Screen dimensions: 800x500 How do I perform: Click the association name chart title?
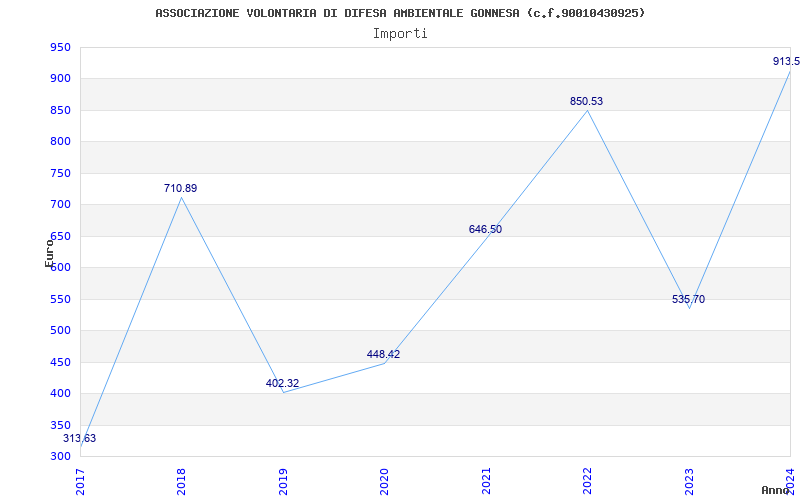coord(400,13)
